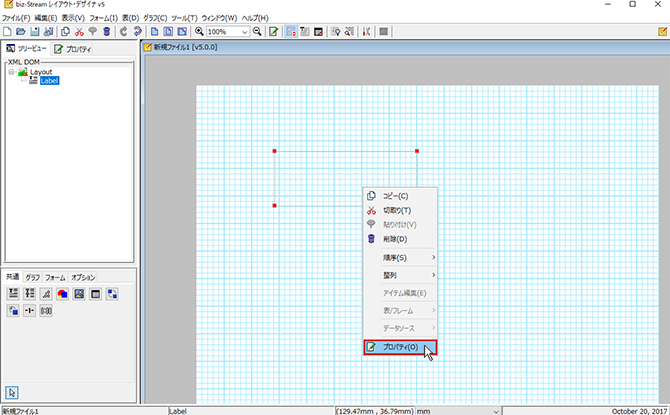Click the undo arrow in toolbar
The image size is (670, 415).
123,32
